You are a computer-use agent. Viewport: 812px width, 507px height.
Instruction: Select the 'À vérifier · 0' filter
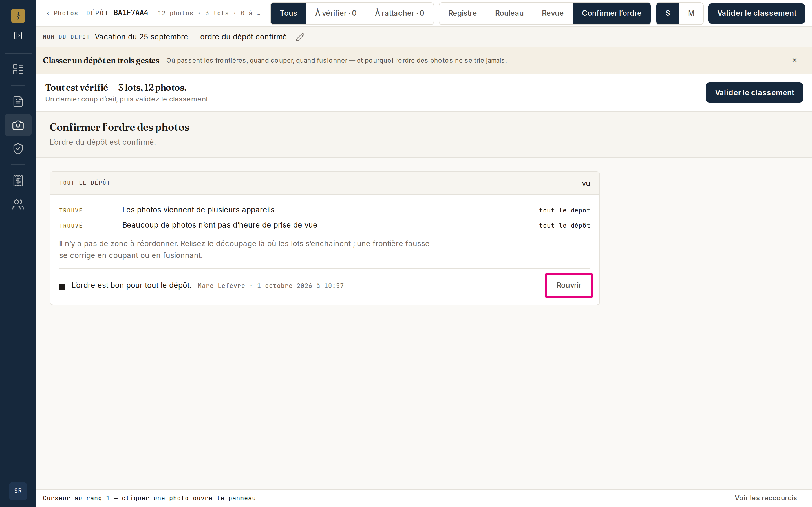(x=336, y=13)
